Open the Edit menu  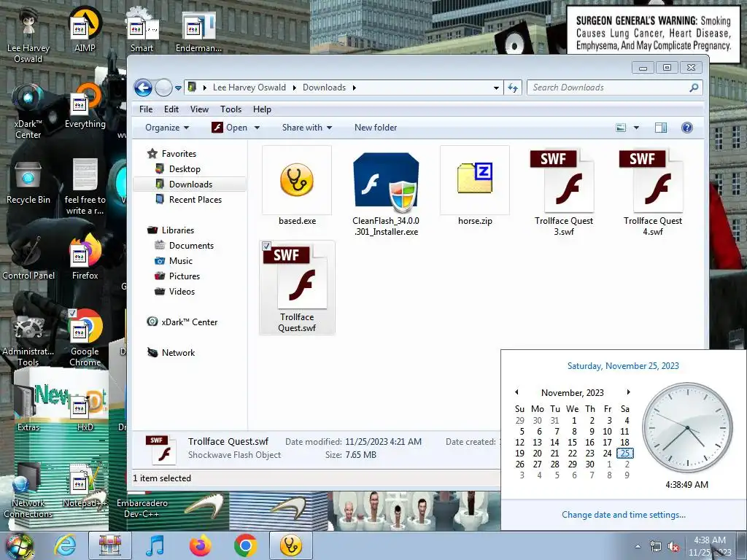(x=171, y=109)
